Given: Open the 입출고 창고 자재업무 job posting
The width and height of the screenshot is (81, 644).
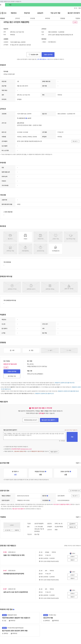Looking at the screenshot, I should (14, 555).
